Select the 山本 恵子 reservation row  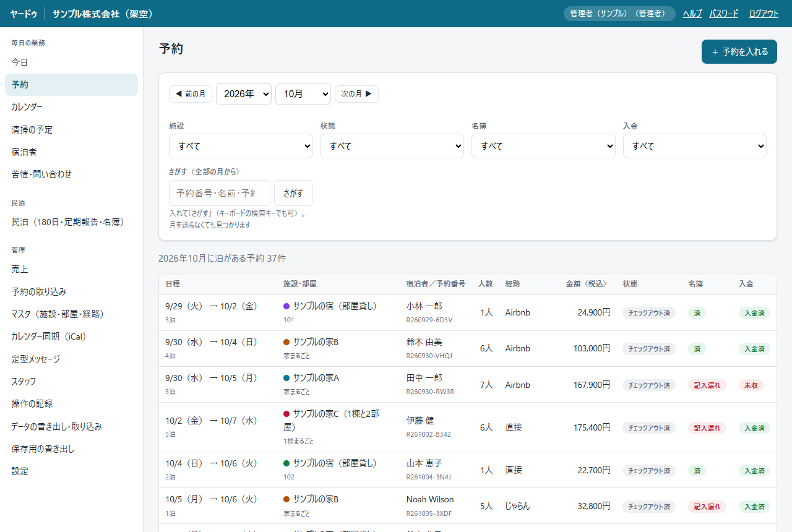467,470
